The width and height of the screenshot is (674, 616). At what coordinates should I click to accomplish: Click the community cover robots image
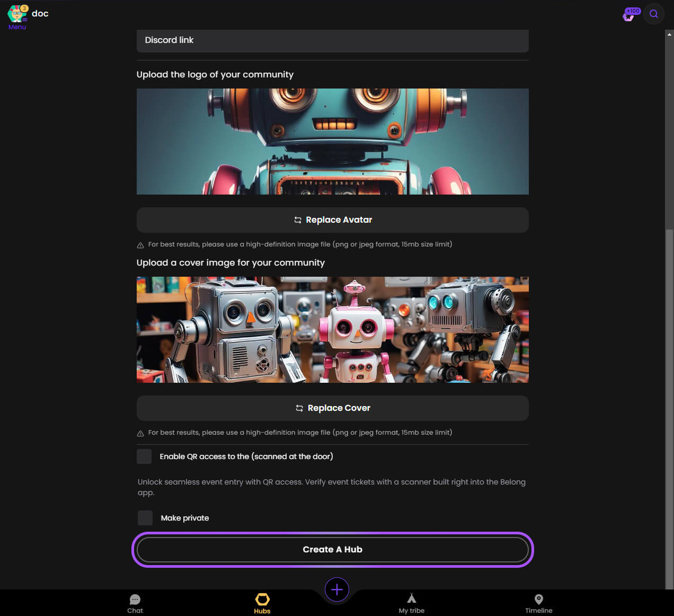coord(333,330)
